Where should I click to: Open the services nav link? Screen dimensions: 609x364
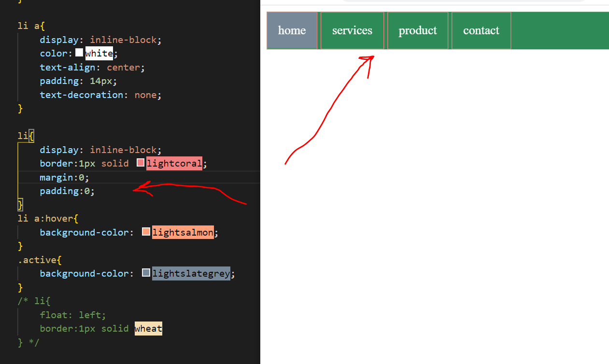coord(352,30)
